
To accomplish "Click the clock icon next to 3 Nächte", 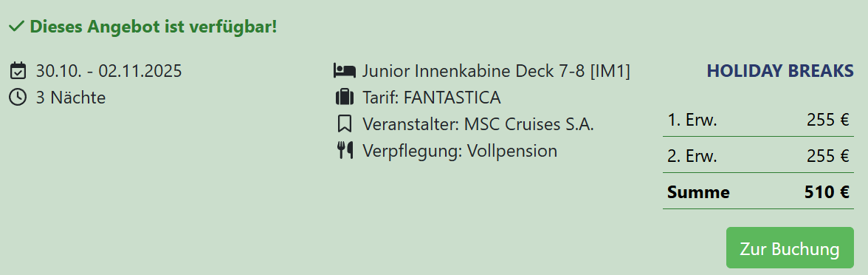I will click(18, 97).
